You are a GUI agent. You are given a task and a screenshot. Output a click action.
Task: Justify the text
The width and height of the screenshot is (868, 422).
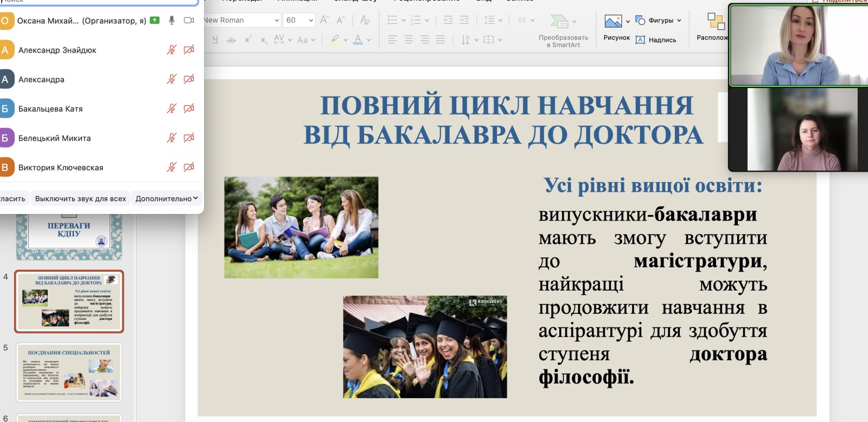(441, 40)
